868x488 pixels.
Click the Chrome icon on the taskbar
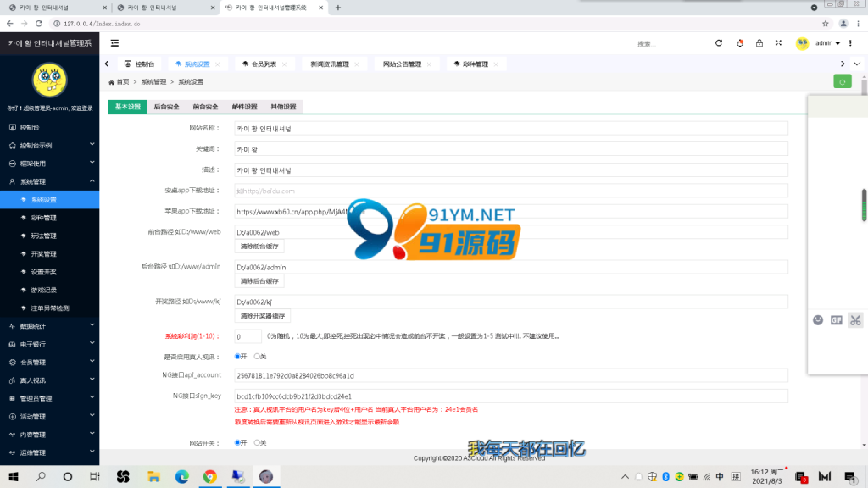(x=210, y=476)
